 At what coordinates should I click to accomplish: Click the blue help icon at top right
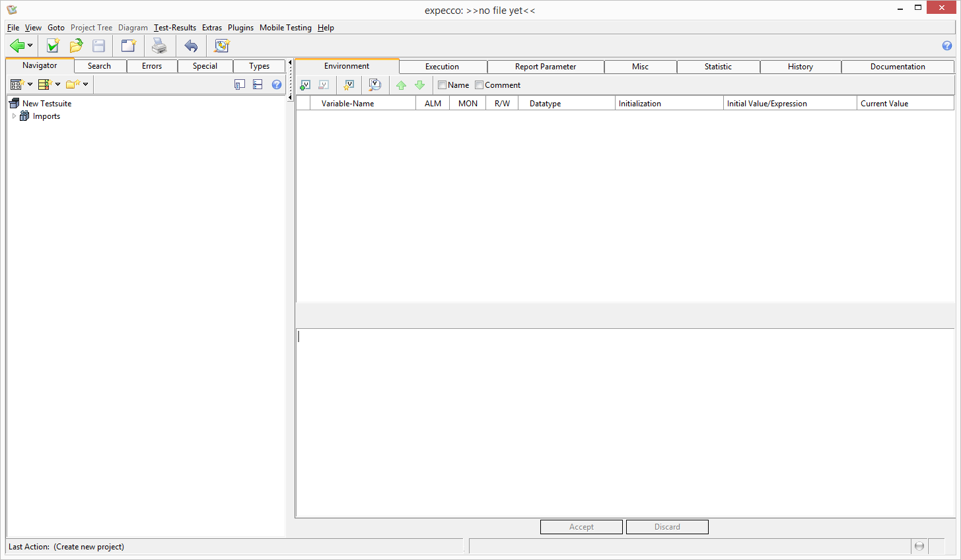click(946, 46)
